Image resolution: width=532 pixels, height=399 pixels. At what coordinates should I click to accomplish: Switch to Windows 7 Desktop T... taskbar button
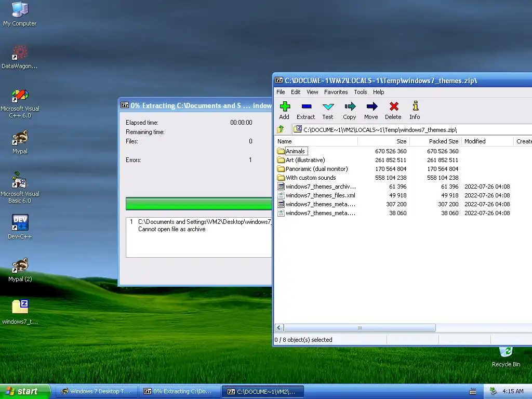coord(96,391)
